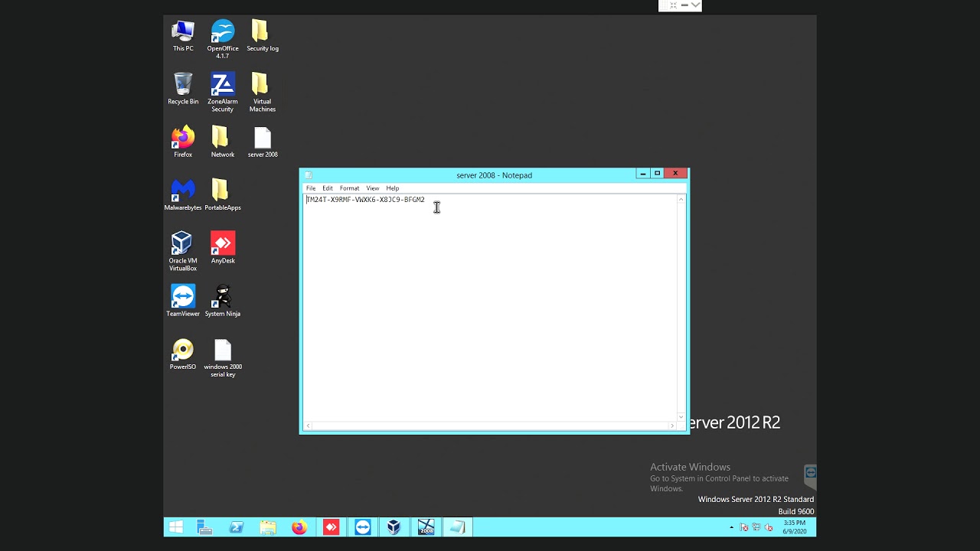Switch to the 2008 VM taskbar button

click(x=426, y=527)
